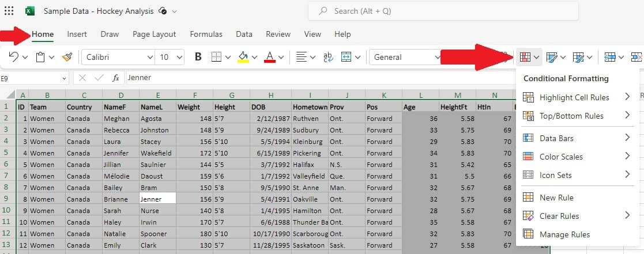
Task: Click the Undo arrow icon
Action: point(14,57)
